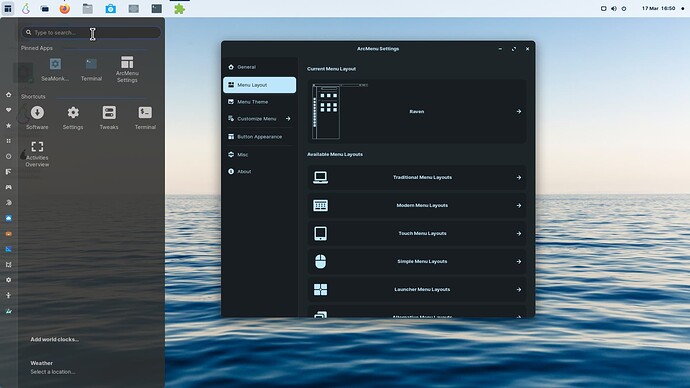690x388 pixels.
Task: Select the gamepad Games category icon
Action: tap(8, 187)
